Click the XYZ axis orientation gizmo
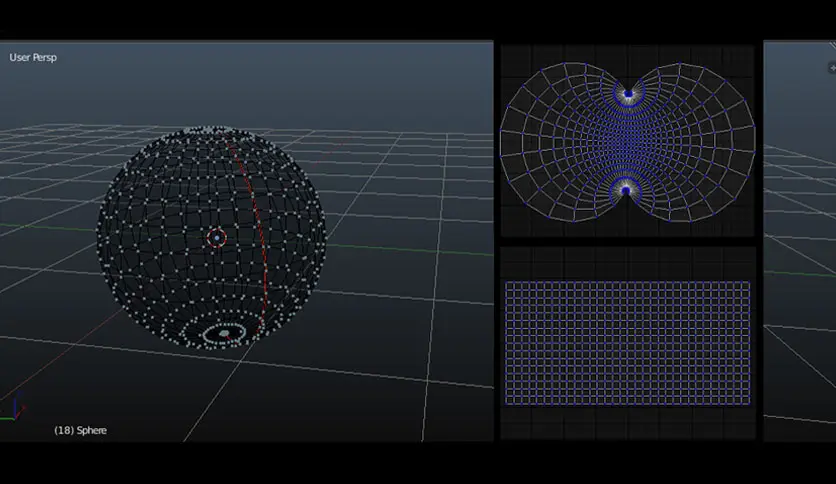The height and width of the screenshot is (484, 836). (13, 408)
